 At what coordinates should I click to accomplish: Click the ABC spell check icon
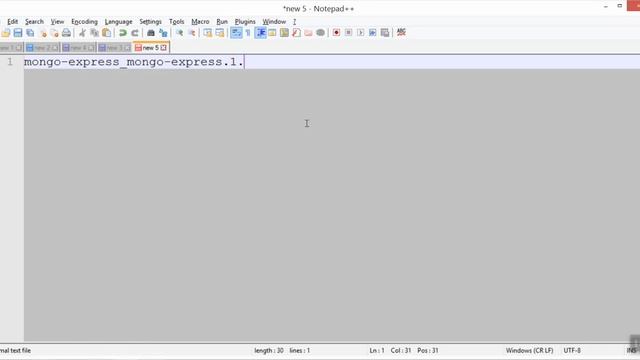401,32
